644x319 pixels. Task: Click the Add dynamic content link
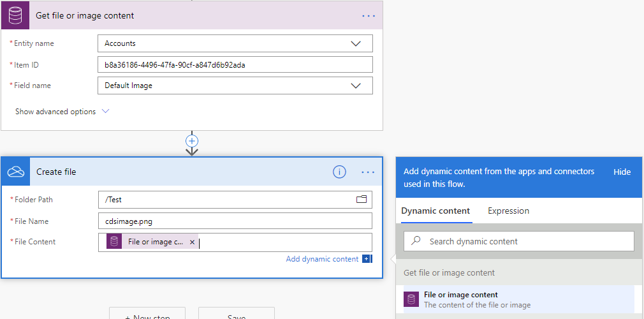[x=322, y=259]
